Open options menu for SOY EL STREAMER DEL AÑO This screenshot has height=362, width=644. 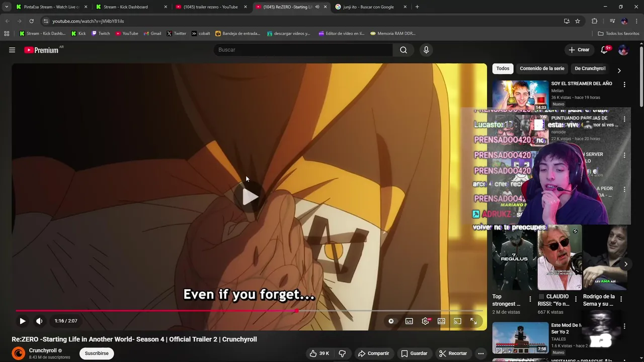(x=624, y=84)
